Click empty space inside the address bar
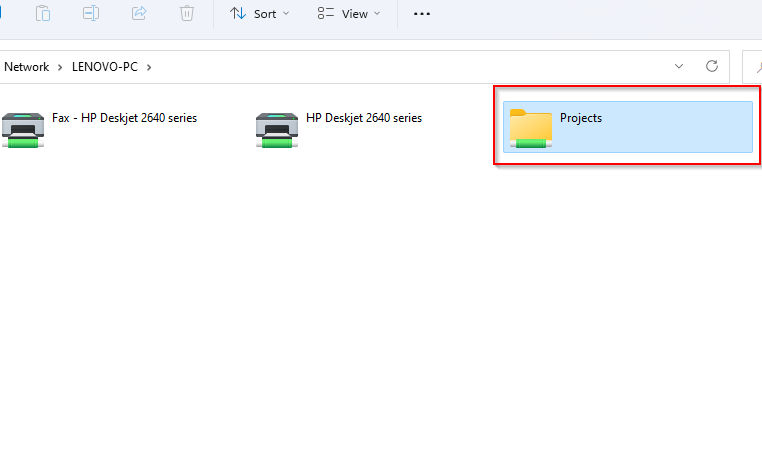The width and height of the screenshot is (762, 462). coord(400,67)
